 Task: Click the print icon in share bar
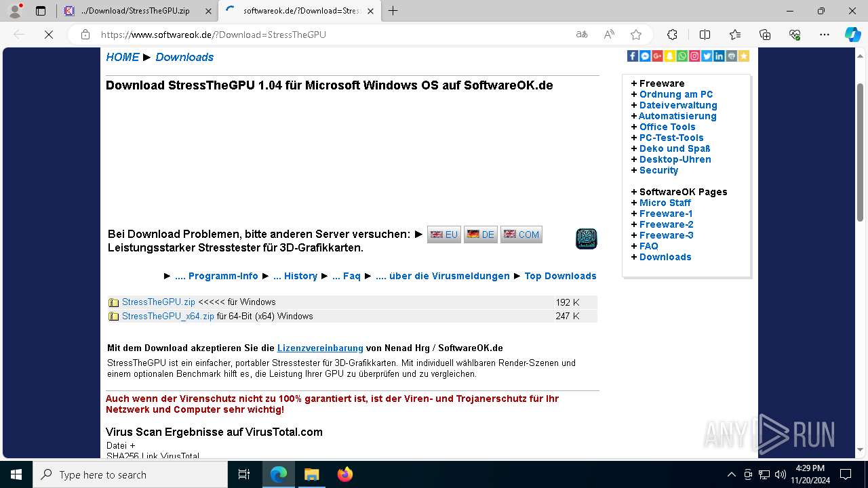tap(731, 56)
